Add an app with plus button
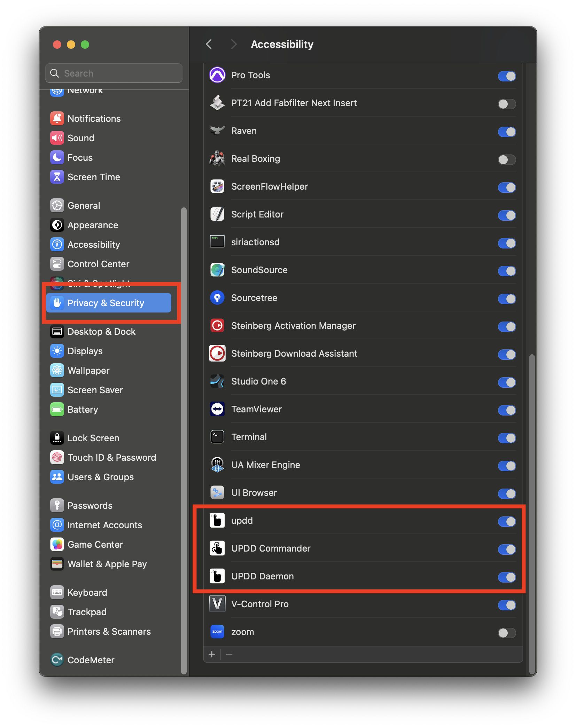This screenshot has height=728, width=576. tap(212, 654)
